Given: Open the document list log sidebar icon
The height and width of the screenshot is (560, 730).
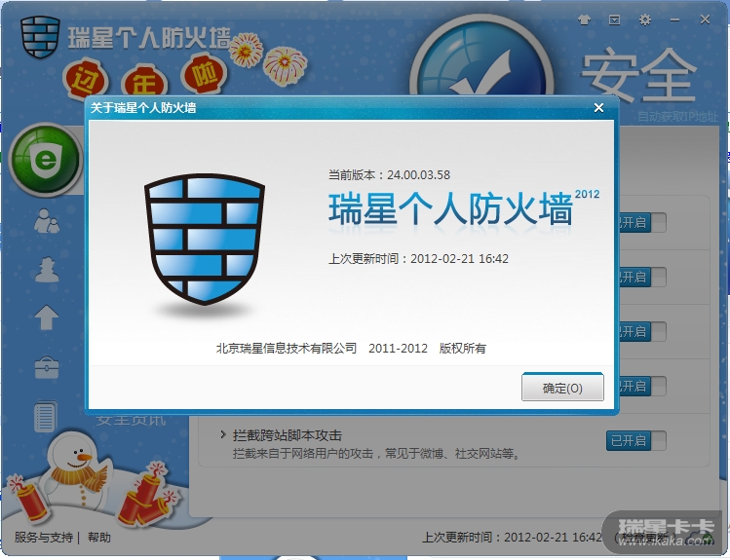Looking at the screenshot, I should pyautogui.click(x=46, y=416).
